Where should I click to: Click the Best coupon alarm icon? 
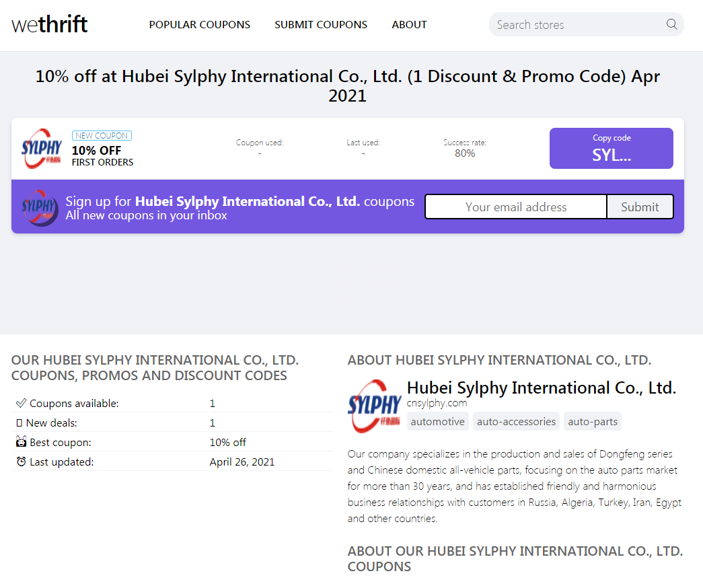[x=21, y=442]
